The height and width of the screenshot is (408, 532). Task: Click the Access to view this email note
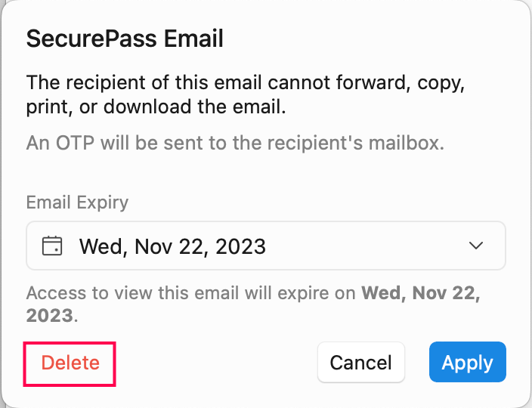click(193, 293)
